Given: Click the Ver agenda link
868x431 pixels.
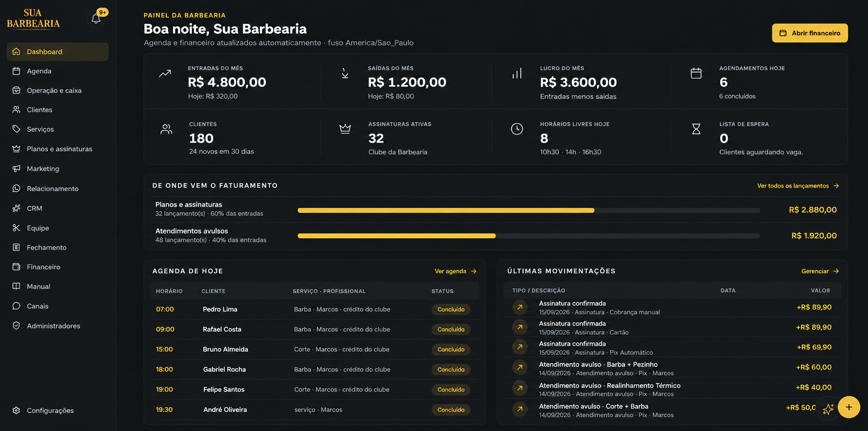Looking at the screenshot, I should coord(455,271).
